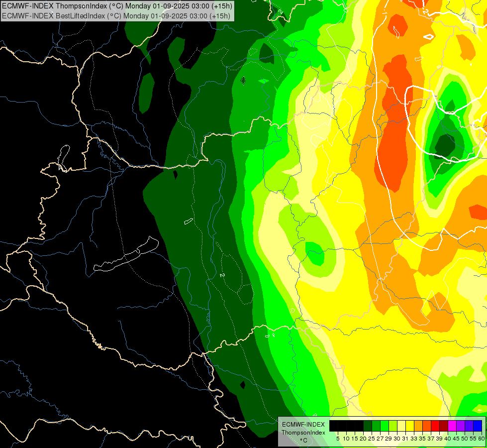The image size is (487, 448).
Task: Click the bright green 27–29 legend swatch
Action: [385, 426]
